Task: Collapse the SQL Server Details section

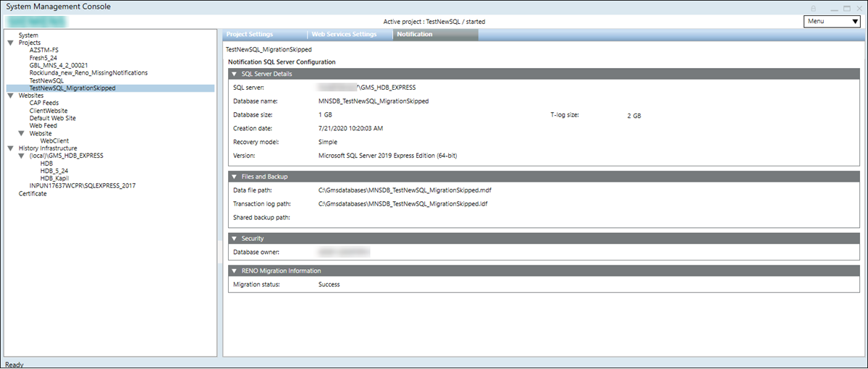Action: [235, 75]
